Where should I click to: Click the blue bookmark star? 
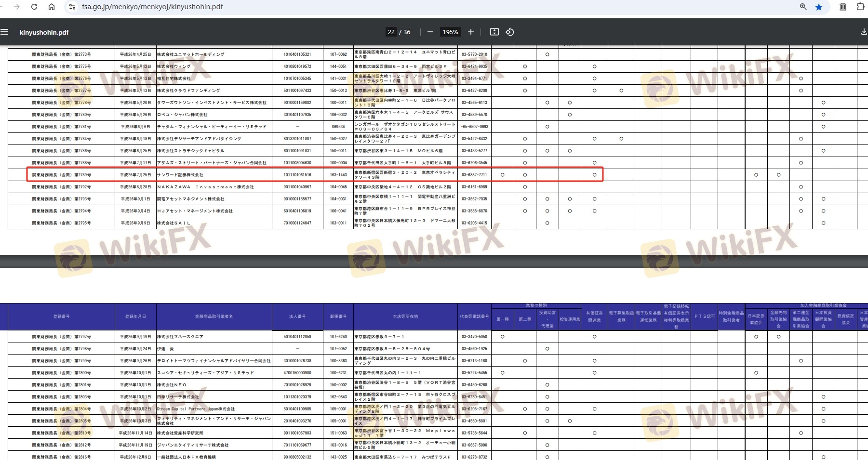pos(819,7)
